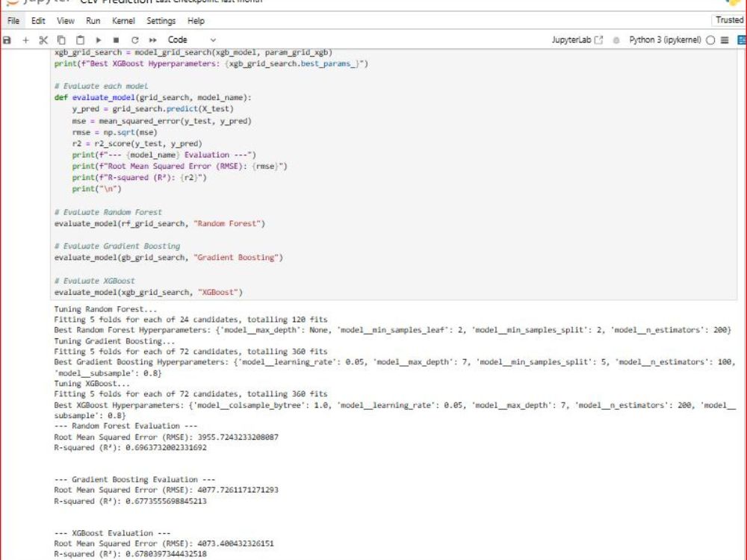Image resolution: width=747 pixels, height=560 pixels.
Task: Click the debugger bug icon
Action: coord(616,40)
